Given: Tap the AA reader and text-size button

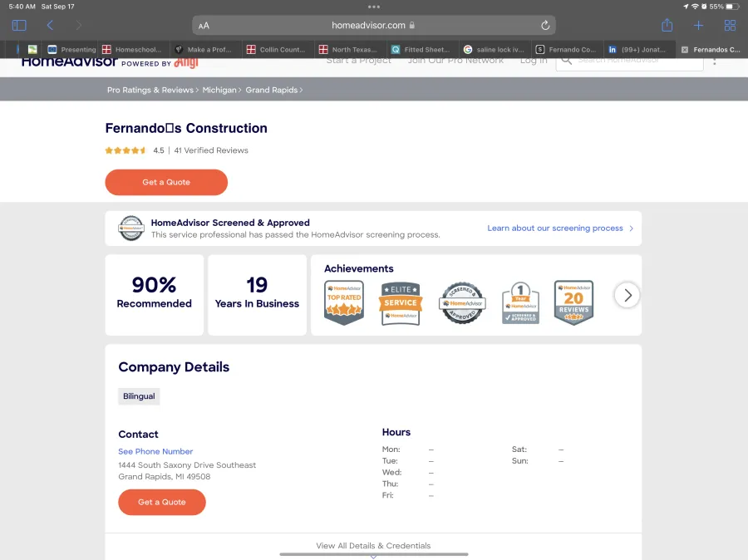Looking at the screenshot, I should click(x=204, y=26).
